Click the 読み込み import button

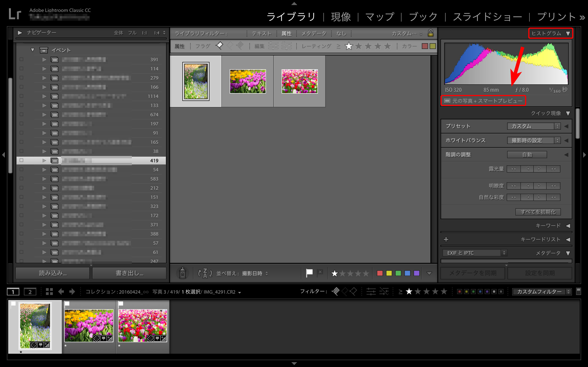coord(53,273)
